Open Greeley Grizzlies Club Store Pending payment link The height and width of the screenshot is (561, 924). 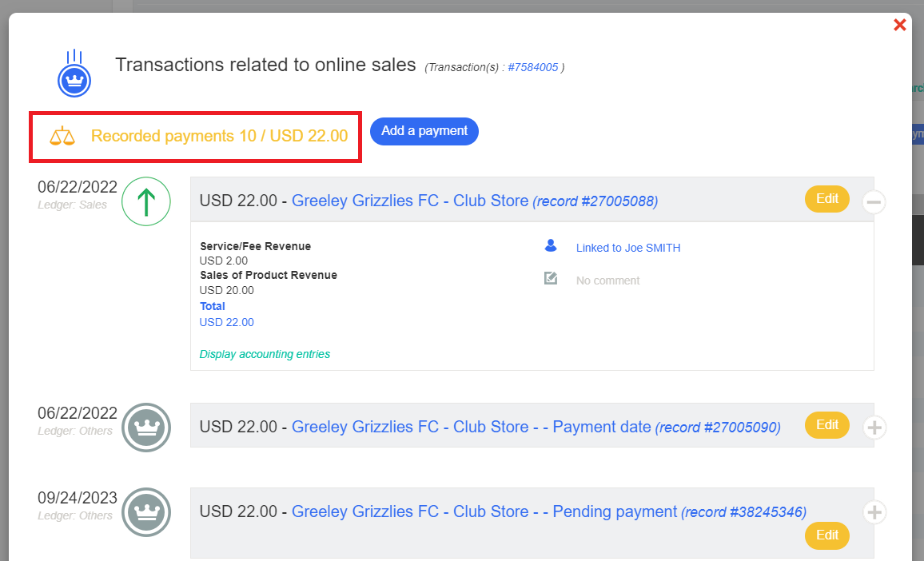point(484,511)
